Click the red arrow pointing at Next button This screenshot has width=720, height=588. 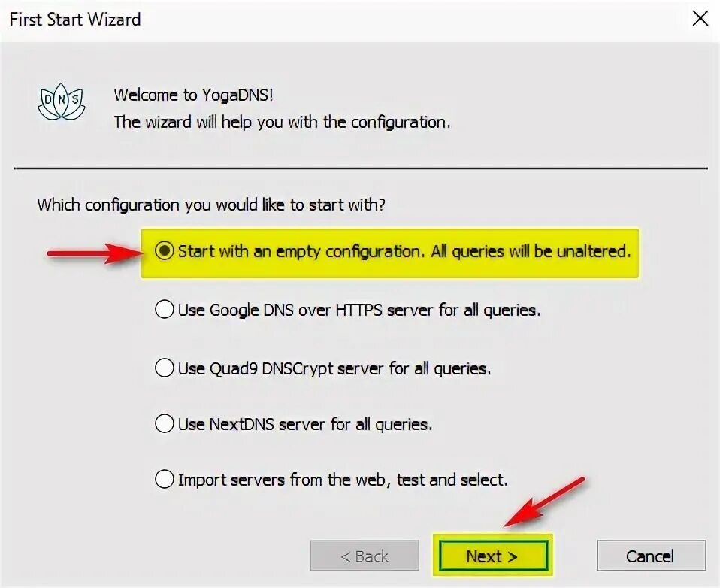click(544, 502)
